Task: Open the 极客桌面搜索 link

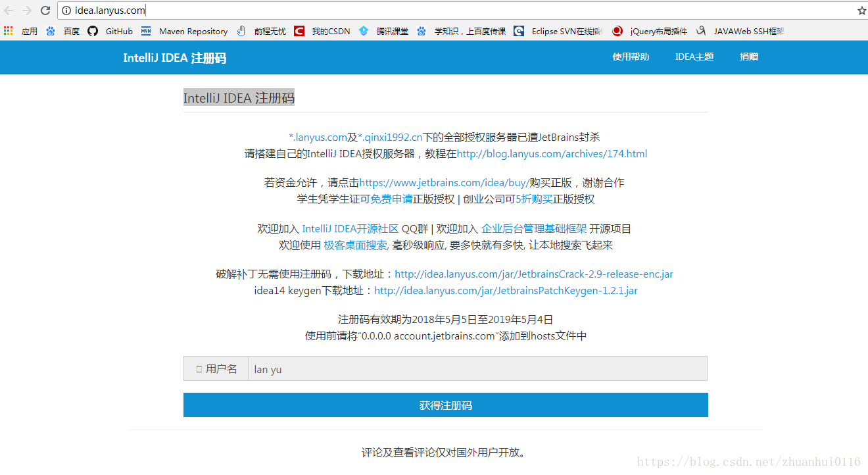Action: 356,245
